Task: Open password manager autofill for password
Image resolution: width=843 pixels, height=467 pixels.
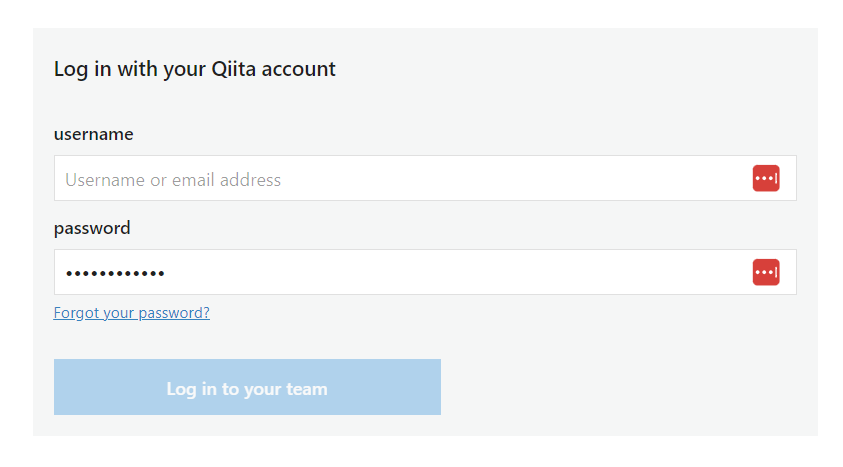Action: coord(766,272)
